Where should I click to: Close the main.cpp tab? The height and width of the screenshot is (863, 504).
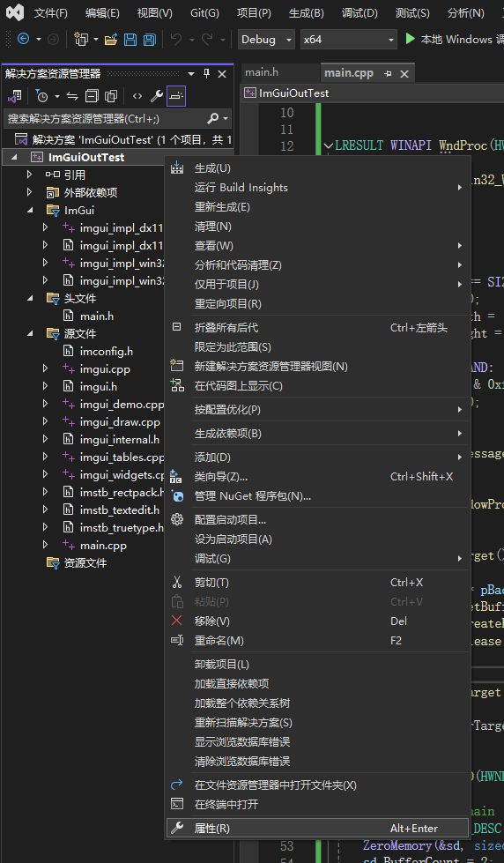coord(404,73)
